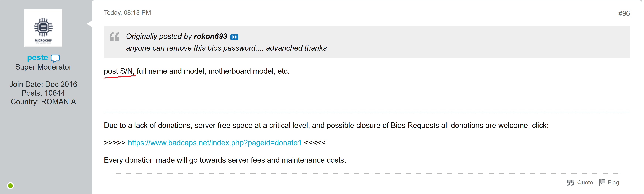Image resolution: width=644 pixels, height=194 pixels.
Task: Click the green online status dot
Action: point(11,186)
